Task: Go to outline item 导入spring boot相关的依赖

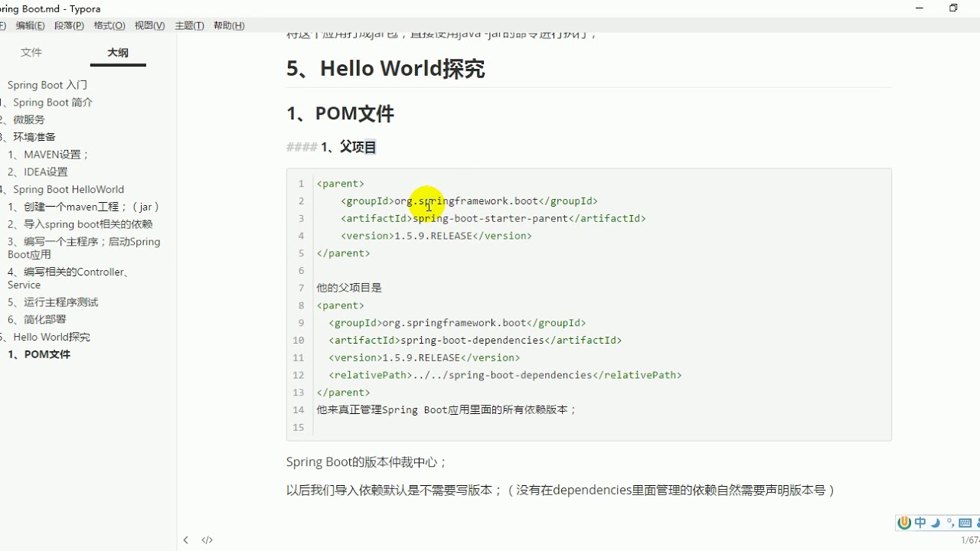Action: pyautogui.click(x=80, y=224)
